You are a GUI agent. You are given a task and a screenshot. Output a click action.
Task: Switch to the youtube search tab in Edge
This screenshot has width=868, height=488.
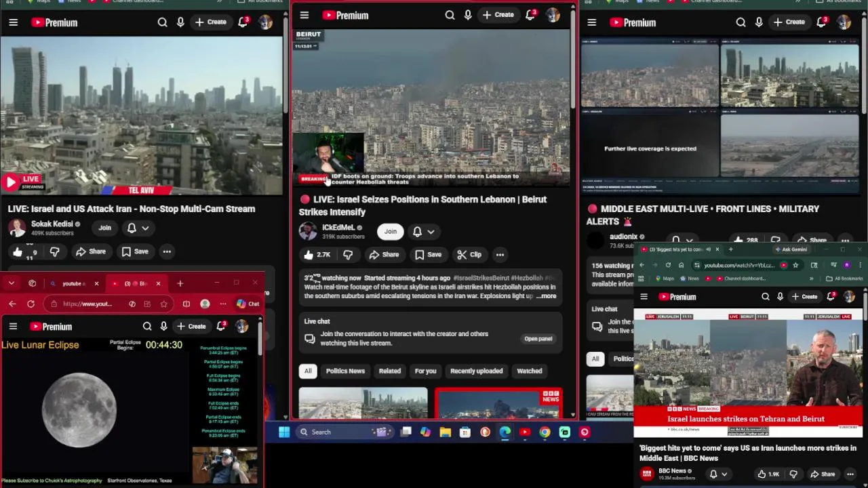pyautogui.click(x=75, y=283)
